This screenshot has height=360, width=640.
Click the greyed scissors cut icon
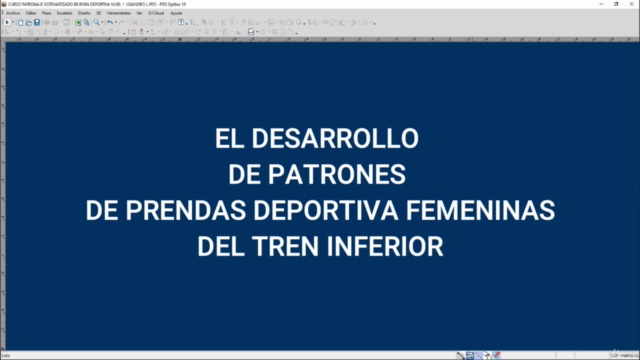pyautogui.click(x=135, y=22)
